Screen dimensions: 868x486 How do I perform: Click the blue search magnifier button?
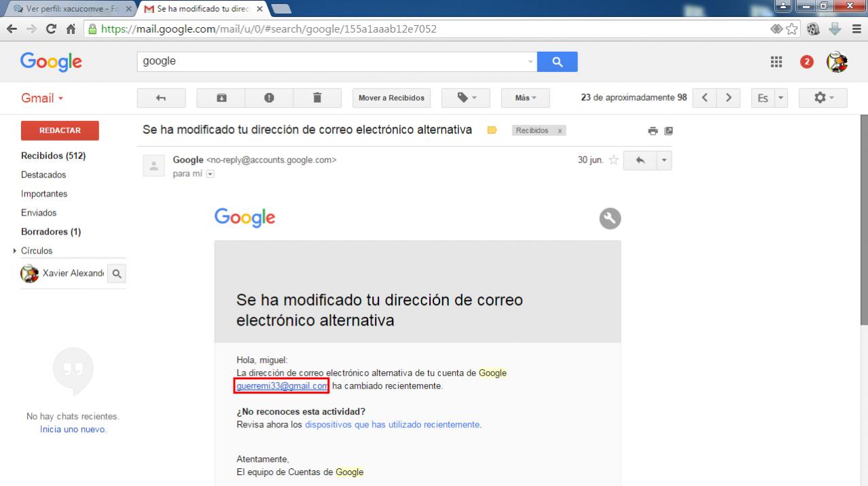pyautogui.click(x=557, y=62)
